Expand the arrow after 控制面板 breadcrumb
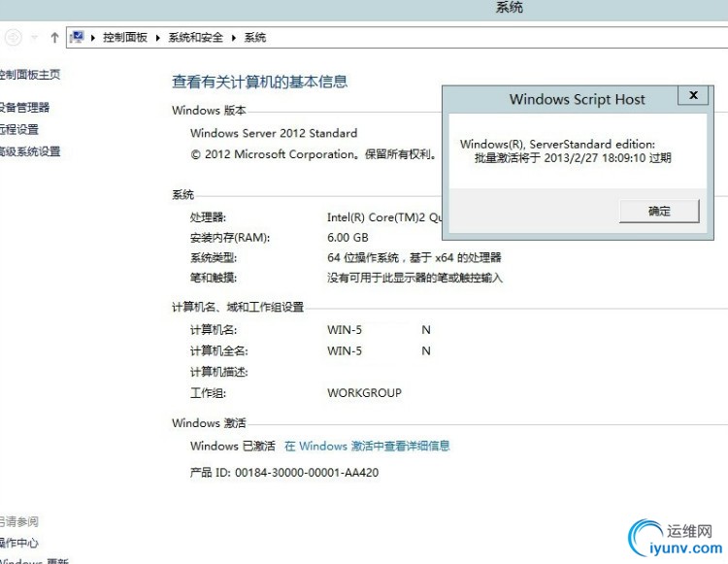The width and height of the screenshot is (728, 564). 158,38
